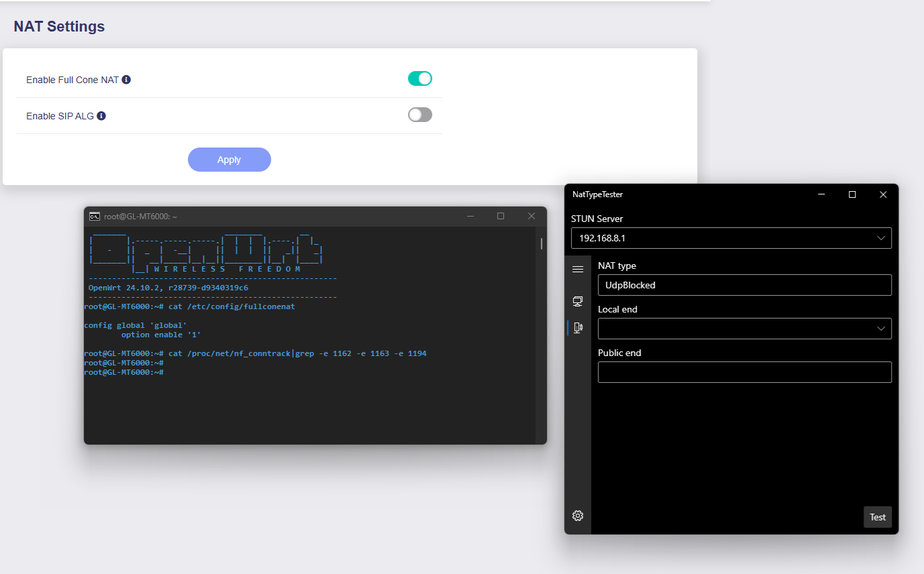Viewport: 924px width, 574px height.
Task: Minimize the root@GL-MT6000 terminal window
Action: [x=470, y=216]
